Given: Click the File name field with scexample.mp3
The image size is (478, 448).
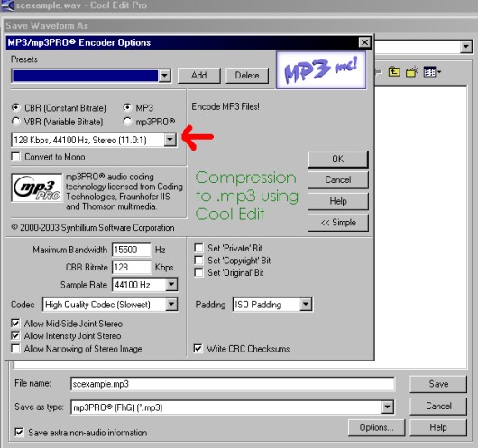Looking at the screenshot, I should click(233, 384).
